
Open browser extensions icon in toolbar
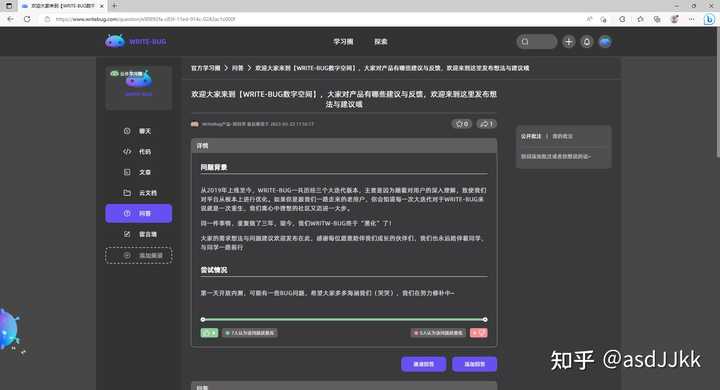pos(622,19)
